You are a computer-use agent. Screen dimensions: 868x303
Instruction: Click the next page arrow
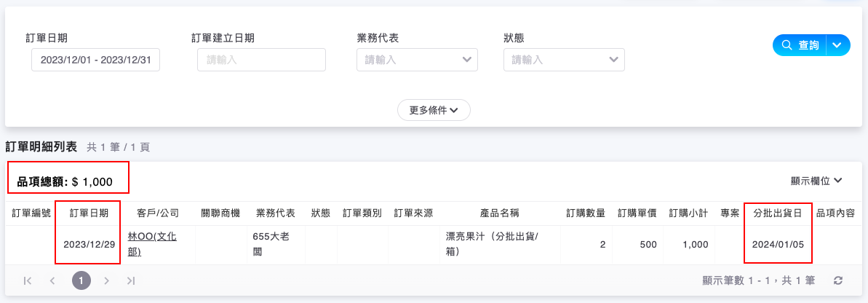[x=106, y=280]
